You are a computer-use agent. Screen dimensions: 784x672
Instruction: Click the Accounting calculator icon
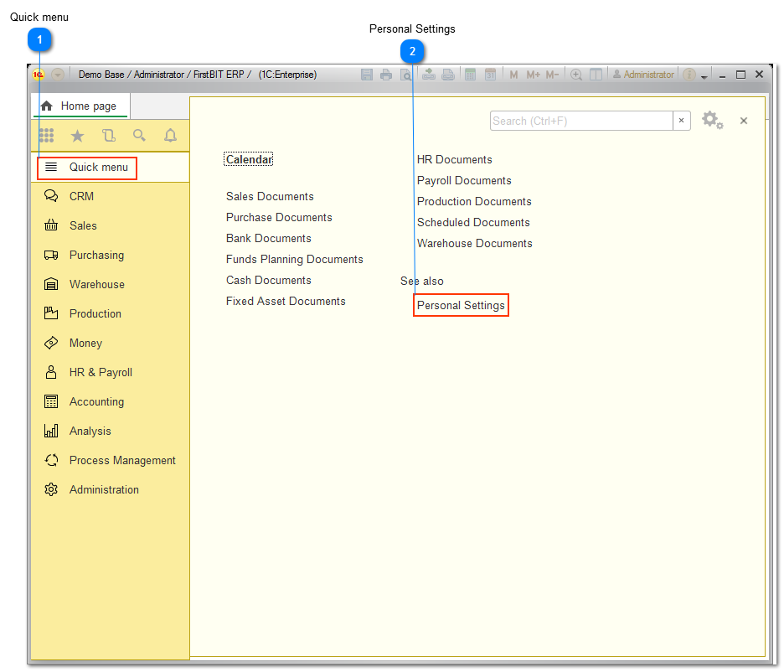click(51, 401)
